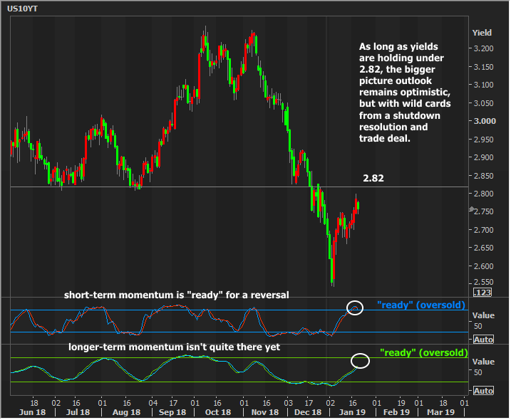Click the current yield marker on the axis

point(471,209)
